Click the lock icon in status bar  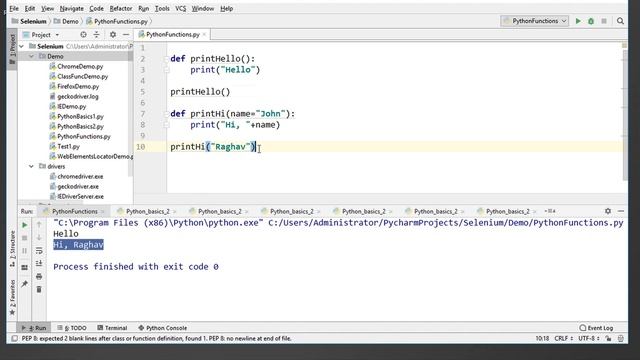click(608, 338)
